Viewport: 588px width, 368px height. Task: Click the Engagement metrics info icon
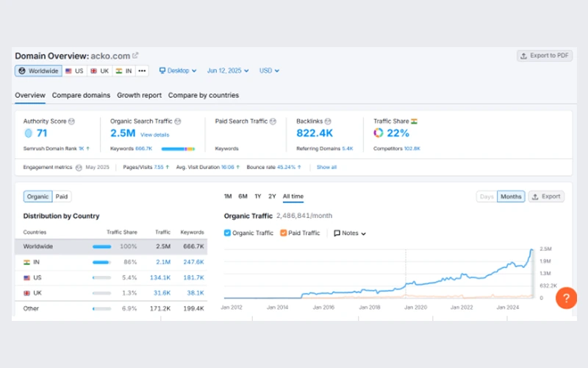tap(79, 167)
